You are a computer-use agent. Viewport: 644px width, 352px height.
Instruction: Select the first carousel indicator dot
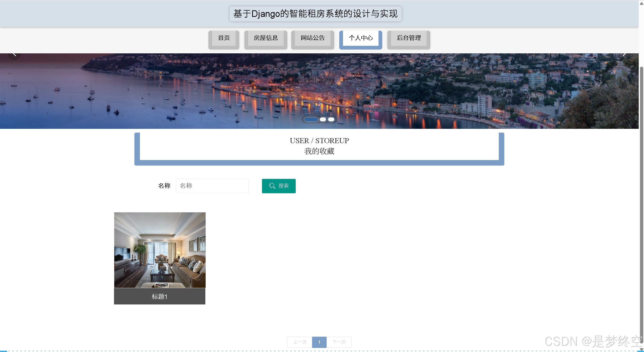[311, 120]
